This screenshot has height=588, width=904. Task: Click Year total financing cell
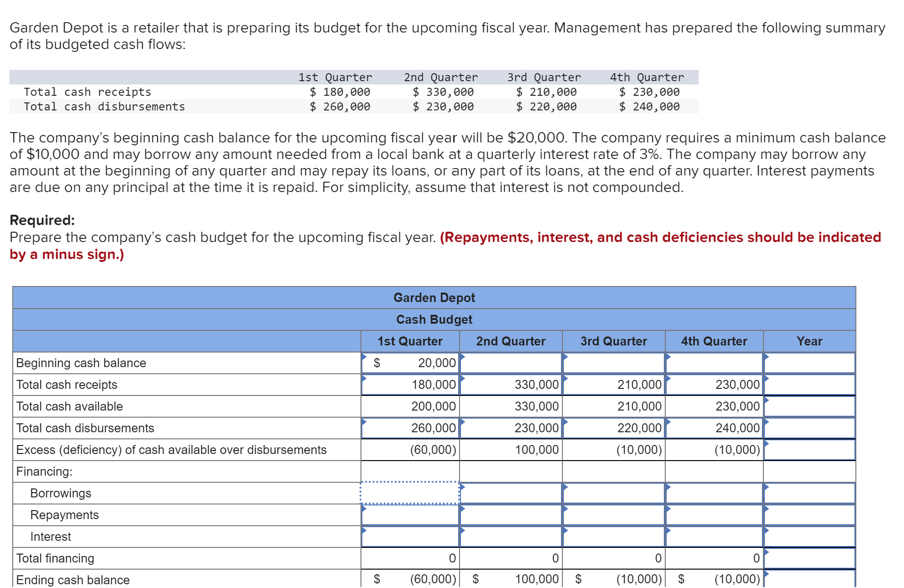point(810,558)
